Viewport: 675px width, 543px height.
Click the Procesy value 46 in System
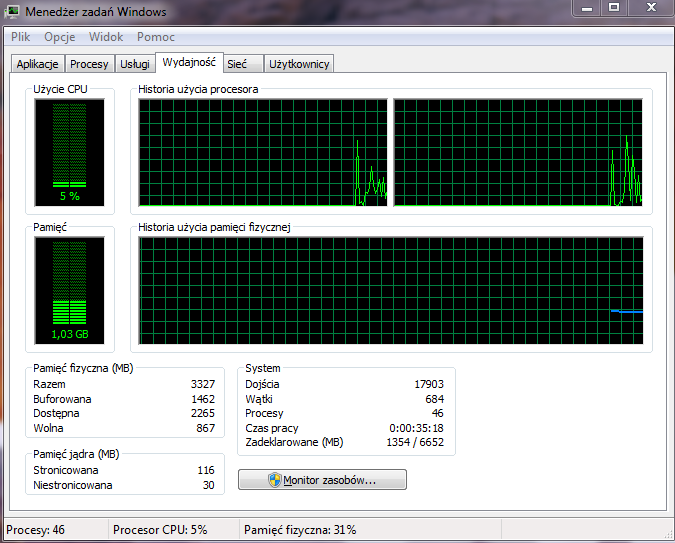click(x=437, y=413)
